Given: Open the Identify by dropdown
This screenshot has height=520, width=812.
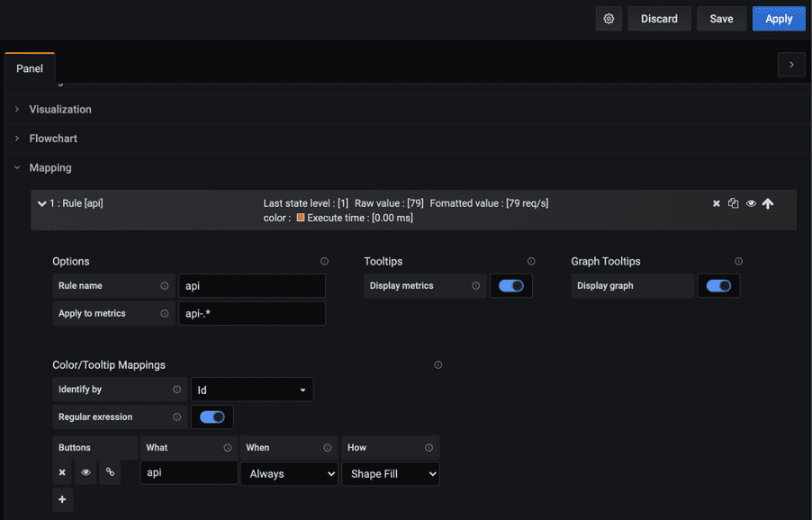Looking at the screenshot, I should click(252, 390).
